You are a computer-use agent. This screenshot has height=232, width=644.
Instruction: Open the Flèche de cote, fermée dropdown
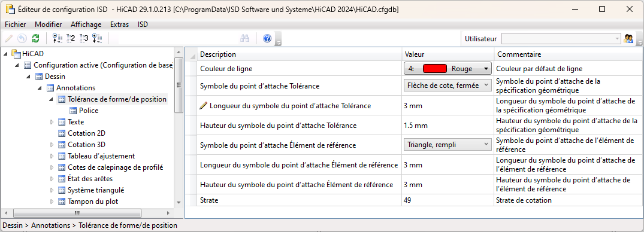pyautogui.click(x=448, y=86)
